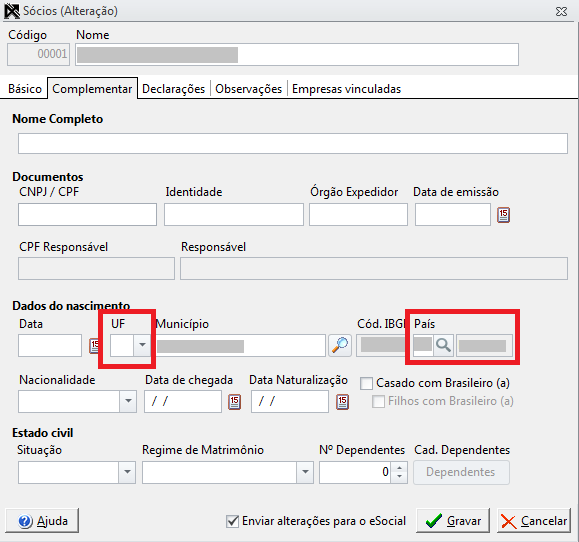Screen dimensions: 579x542
Task: Open the Situação combo box
Action: (x=127, y=472)
